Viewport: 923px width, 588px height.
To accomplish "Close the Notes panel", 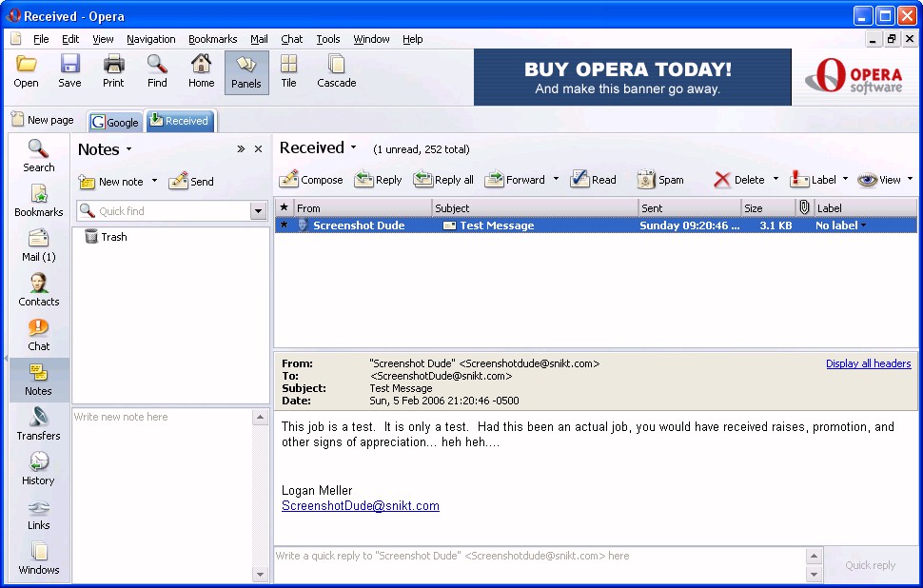I will click(x=258, y=149).
